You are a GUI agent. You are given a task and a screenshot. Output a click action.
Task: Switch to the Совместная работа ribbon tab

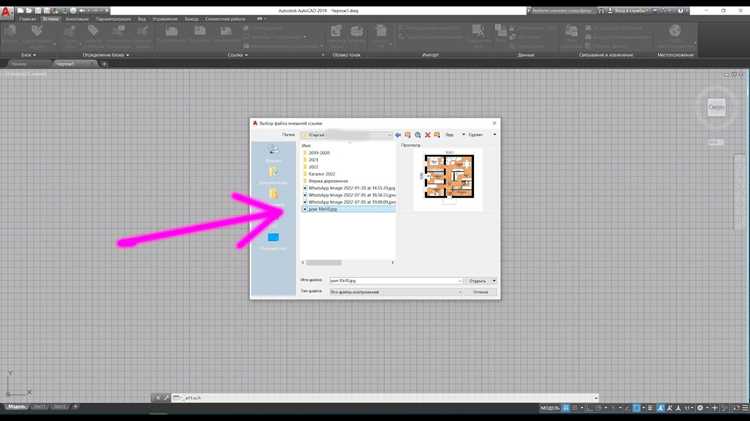pos(225,19)
